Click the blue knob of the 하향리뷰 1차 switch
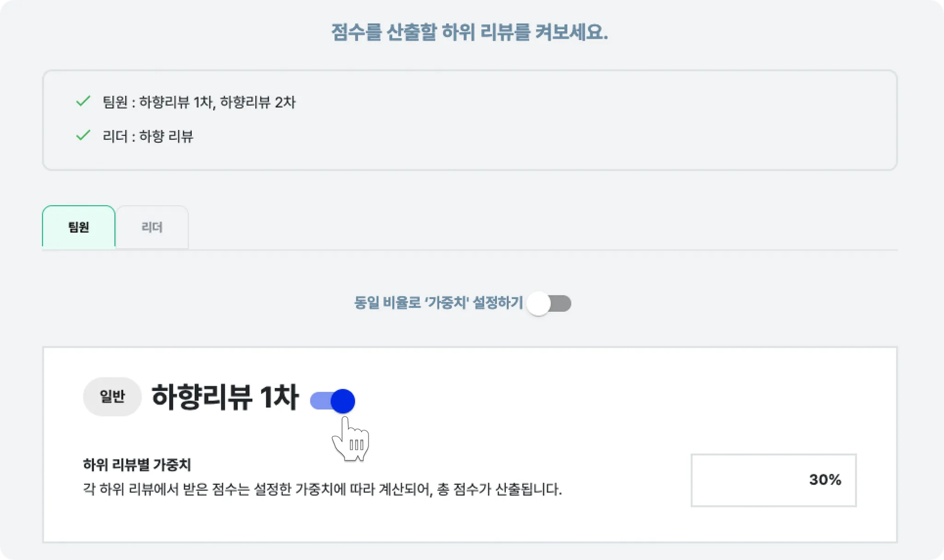This screenshot has height=560, width=944. pos(343,401)
